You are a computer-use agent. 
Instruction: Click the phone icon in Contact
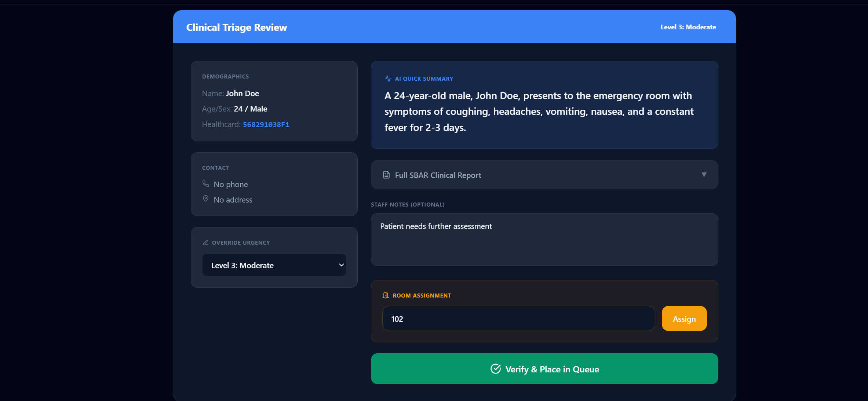pyautogui.click(x=206, y=184)
